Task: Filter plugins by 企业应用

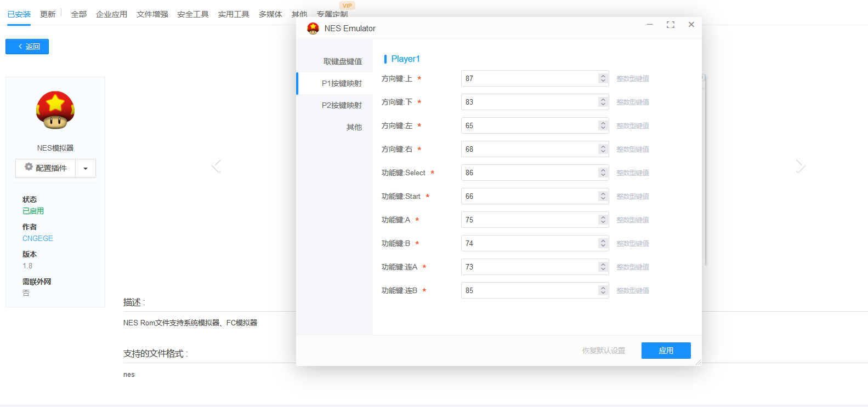Action: [x=111, y=14]
